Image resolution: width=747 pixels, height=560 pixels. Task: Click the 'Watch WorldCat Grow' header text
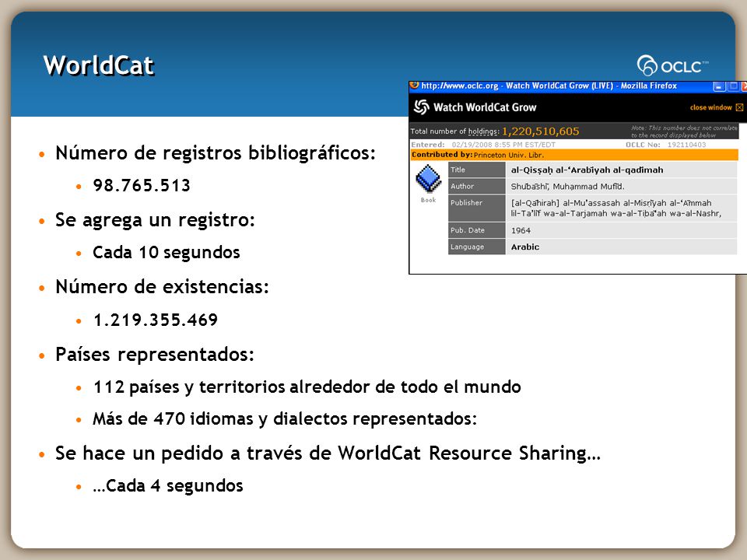[x=485, y=107]
